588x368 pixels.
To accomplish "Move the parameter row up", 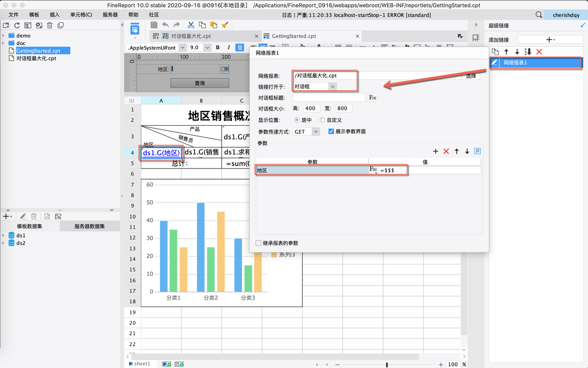I will pos(457,151).
